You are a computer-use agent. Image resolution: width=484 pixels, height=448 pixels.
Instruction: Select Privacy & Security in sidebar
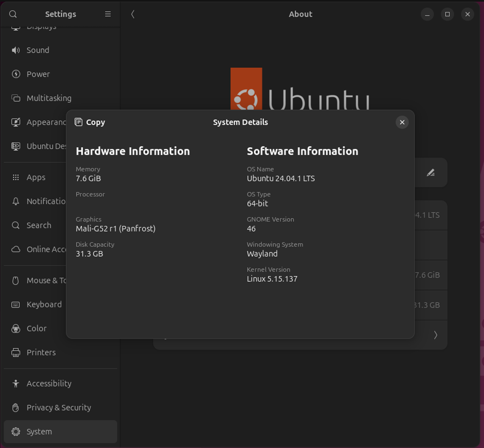click(60, 408)
